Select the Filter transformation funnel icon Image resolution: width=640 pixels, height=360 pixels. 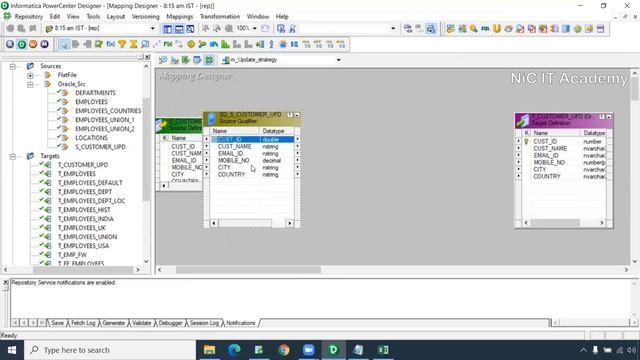click(122, 44)
